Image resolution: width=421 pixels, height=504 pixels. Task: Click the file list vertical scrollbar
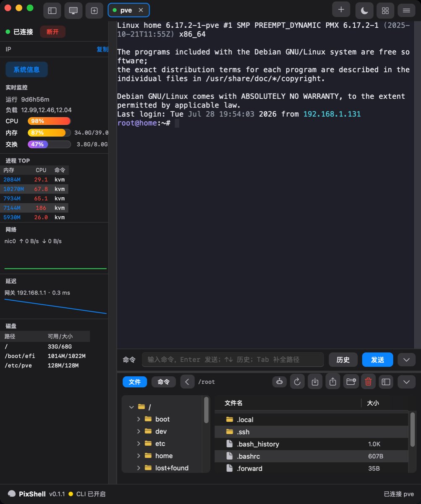point(413,429)
